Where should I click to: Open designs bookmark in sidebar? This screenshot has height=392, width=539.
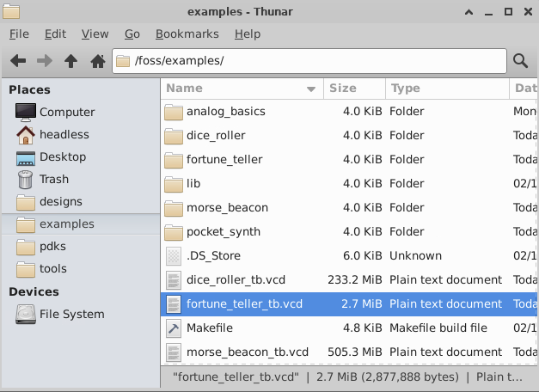[60, 202]
